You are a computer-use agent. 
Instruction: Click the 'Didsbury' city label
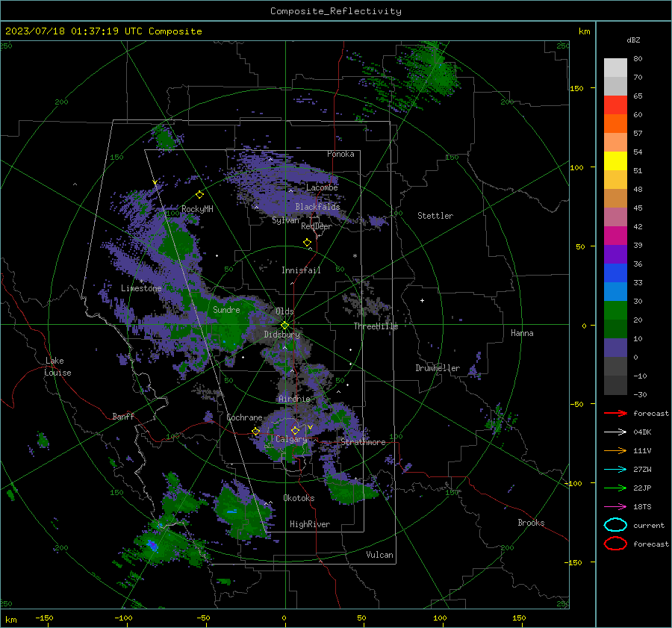point(281,335)
